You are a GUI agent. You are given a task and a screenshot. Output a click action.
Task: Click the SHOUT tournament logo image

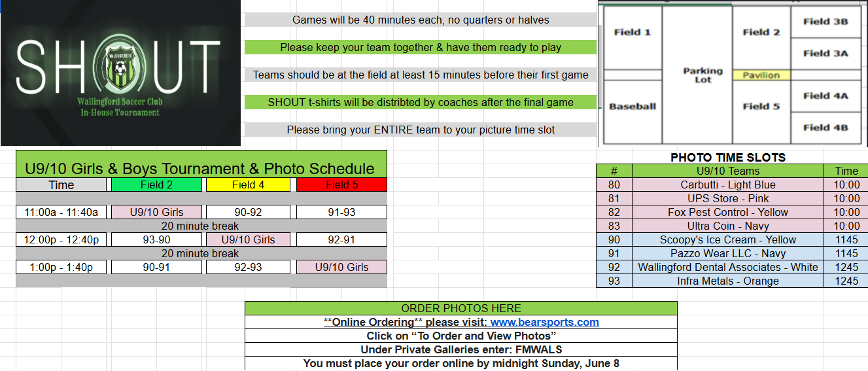coord(121,73)
